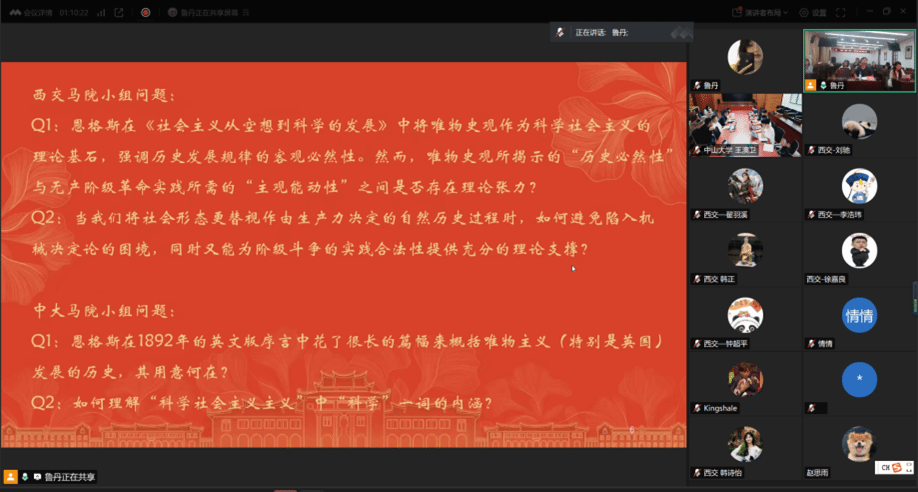
Task: Toggle the CN input method indicator
Action: click(885, 467)
